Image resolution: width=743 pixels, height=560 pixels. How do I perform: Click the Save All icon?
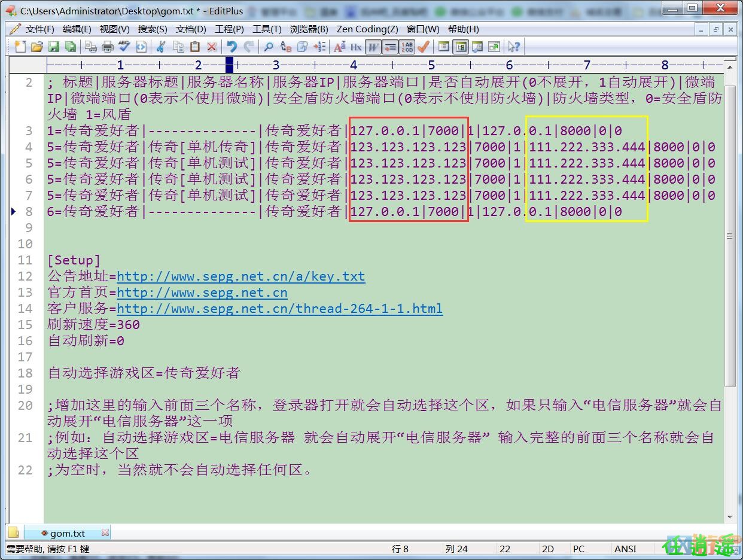70,47
